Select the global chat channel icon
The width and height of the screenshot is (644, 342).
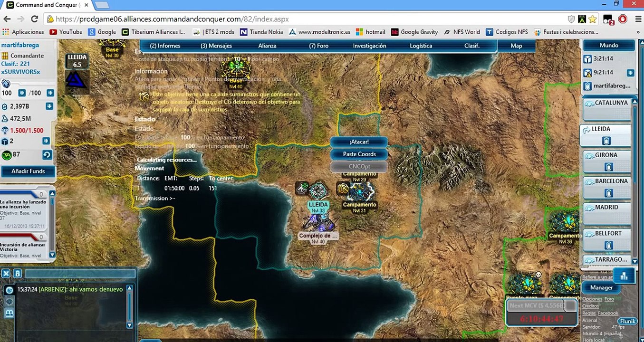tap(9, 290)
